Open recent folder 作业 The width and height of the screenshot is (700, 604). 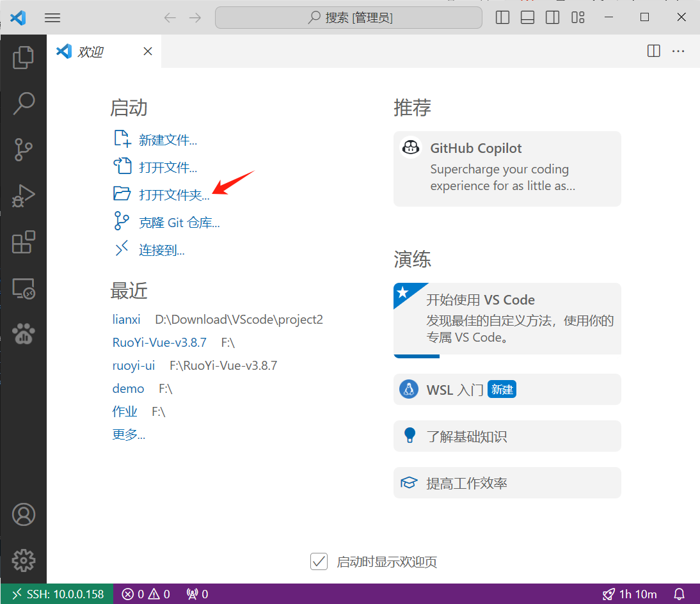pyautogui.click(x=125, y=411)
